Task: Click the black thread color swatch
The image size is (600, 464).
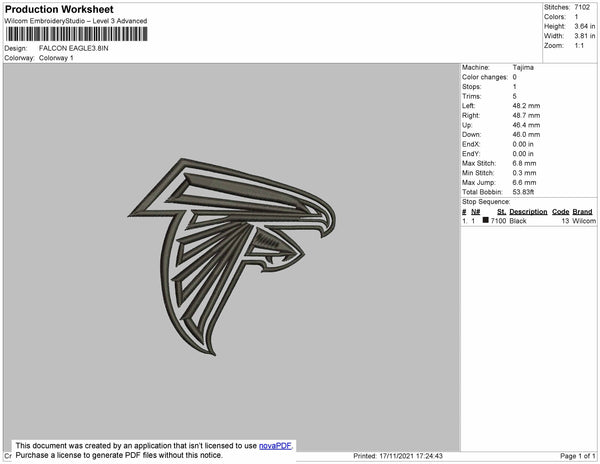Action: 486,220
